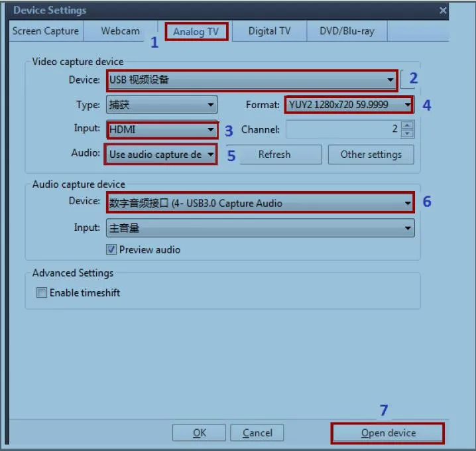Image resolution: width=476 pixels, height=451 pixels.
Task: Uncheck the Preview audio checkbox
Action: click(x=111, y=250)
